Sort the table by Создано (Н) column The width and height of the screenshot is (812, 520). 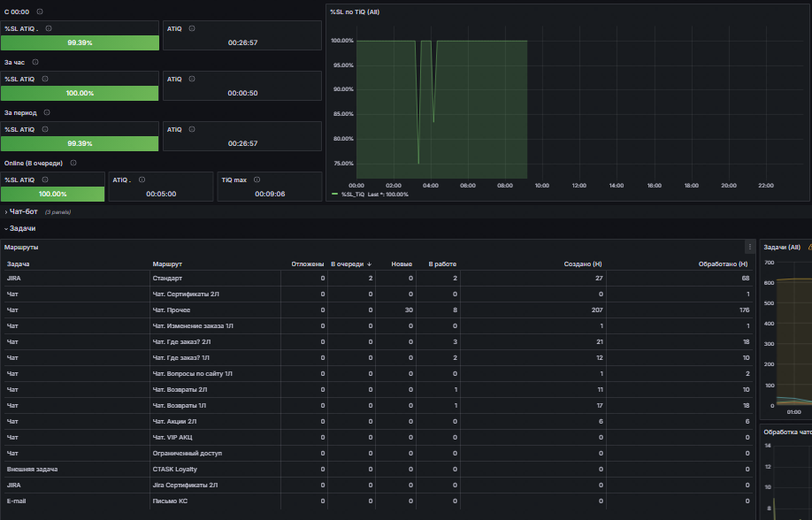[x=583, y=264]
